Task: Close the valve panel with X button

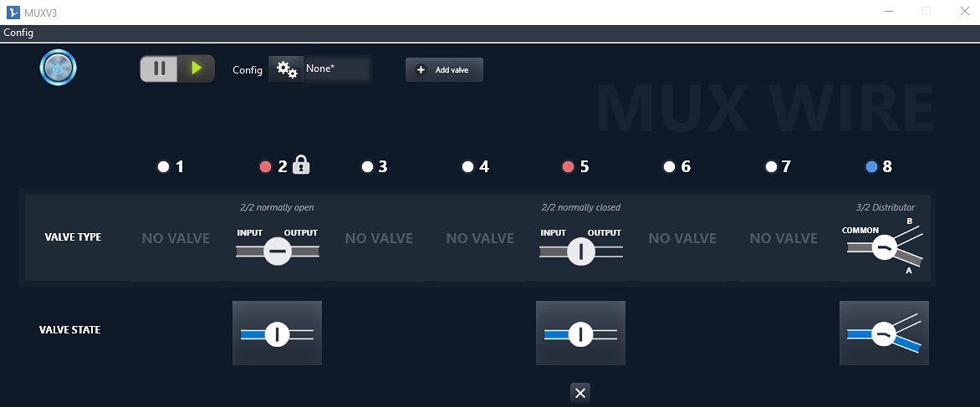Action: coord(581,393)
